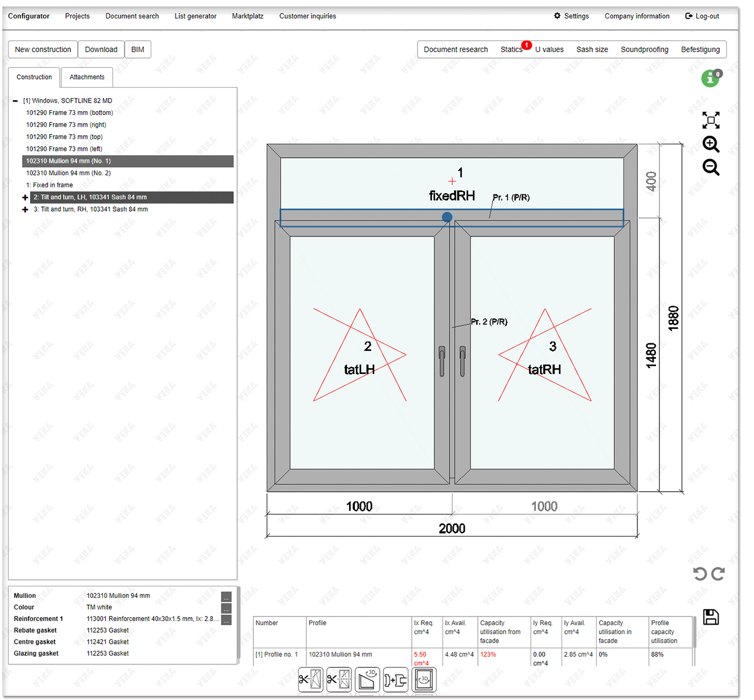Image resolution: width=754 pixels, height=700 pixels.
Task: Redo the last change
Action: 719,574
